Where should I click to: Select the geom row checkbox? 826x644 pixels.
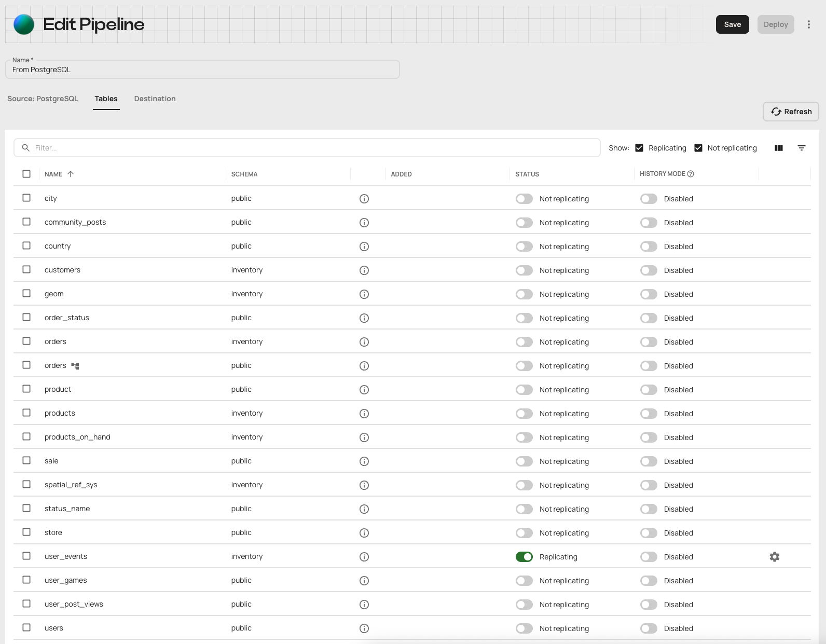pyautogui.click(x=26, y=293)
